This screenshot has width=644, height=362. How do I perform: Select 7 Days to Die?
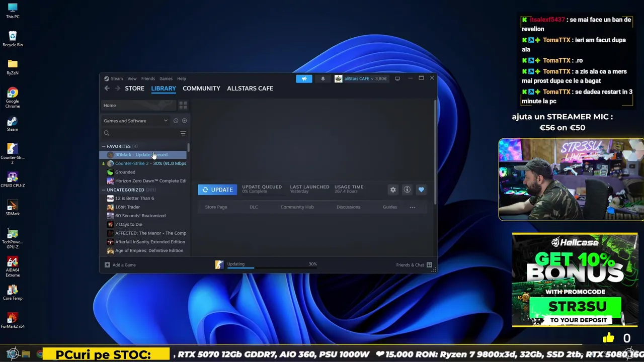143,225
